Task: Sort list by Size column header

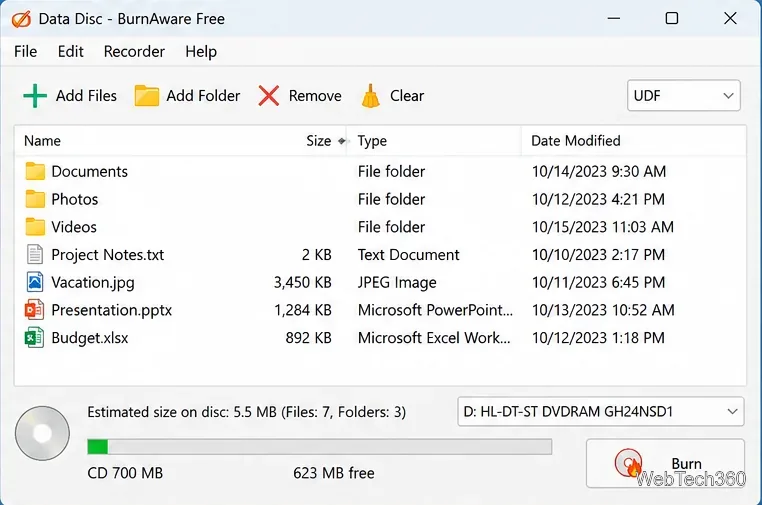Action: (x=319, y=141)
